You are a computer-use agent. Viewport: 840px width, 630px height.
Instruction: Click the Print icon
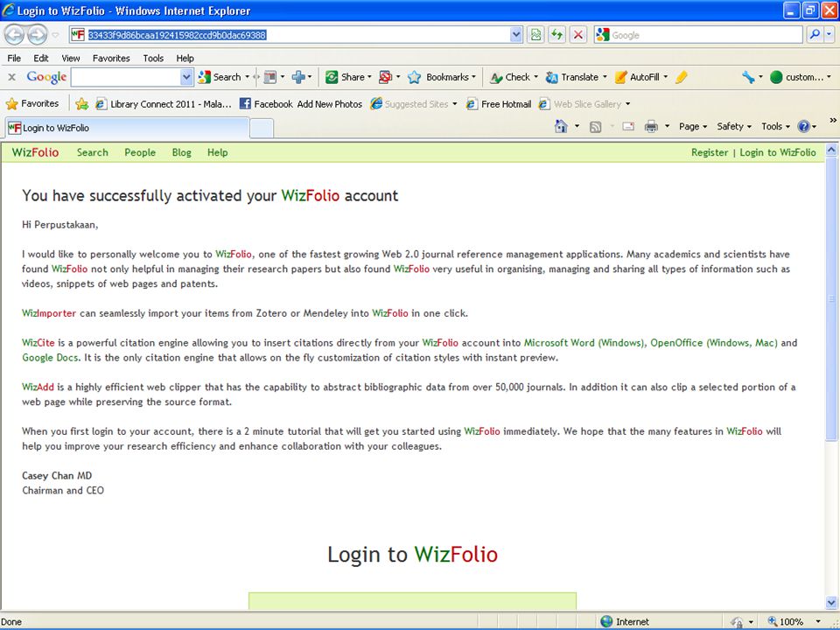pyautogui.click(x=651, y=126)
